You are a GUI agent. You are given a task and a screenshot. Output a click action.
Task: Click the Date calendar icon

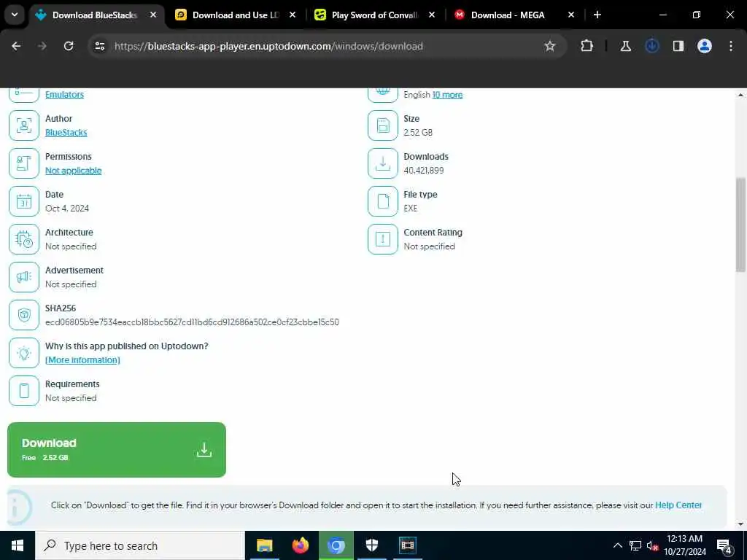click(24, 201)
